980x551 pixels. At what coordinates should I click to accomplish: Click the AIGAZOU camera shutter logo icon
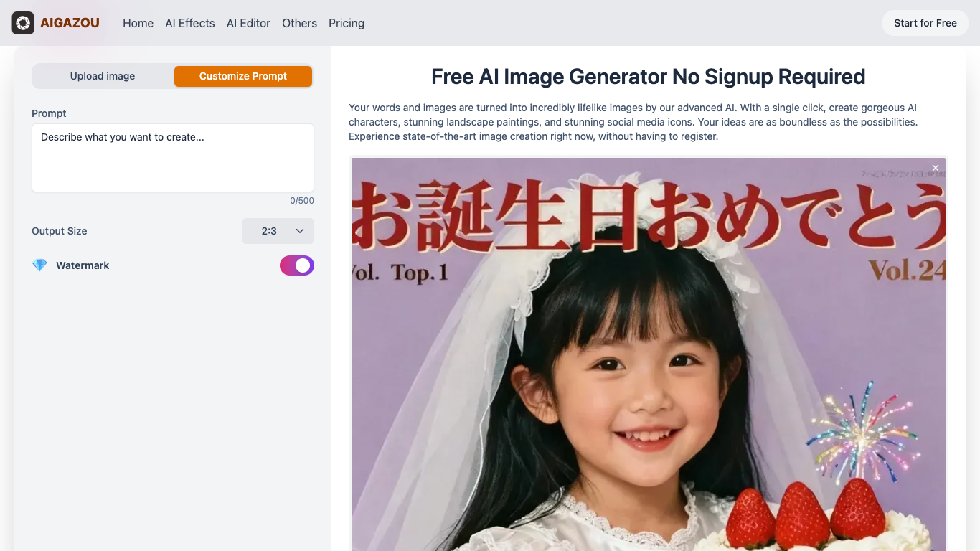pyautogui.click(x=23, y=23)
